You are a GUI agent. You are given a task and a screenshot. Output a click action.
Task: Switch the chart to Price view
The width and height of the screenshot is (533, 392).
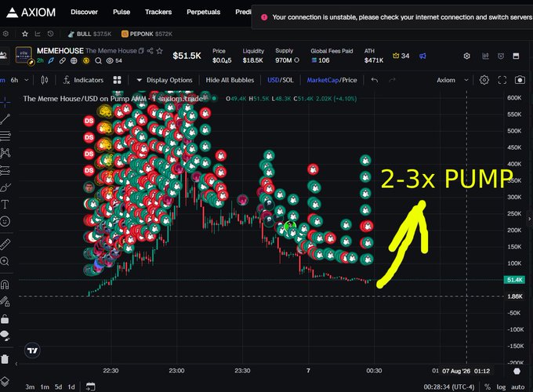[x=350, y=80]
